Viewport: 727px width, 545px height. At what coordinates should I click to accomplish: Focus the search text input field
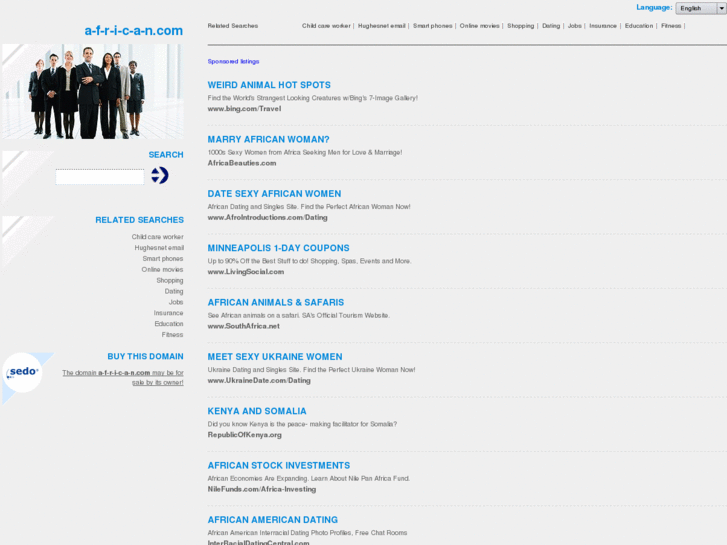[100, 177]
